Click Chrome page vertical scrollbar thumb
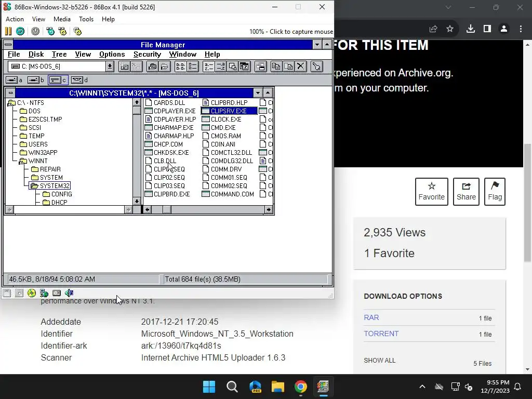Screen dimensions: 532x399 [x=528, y=203]
